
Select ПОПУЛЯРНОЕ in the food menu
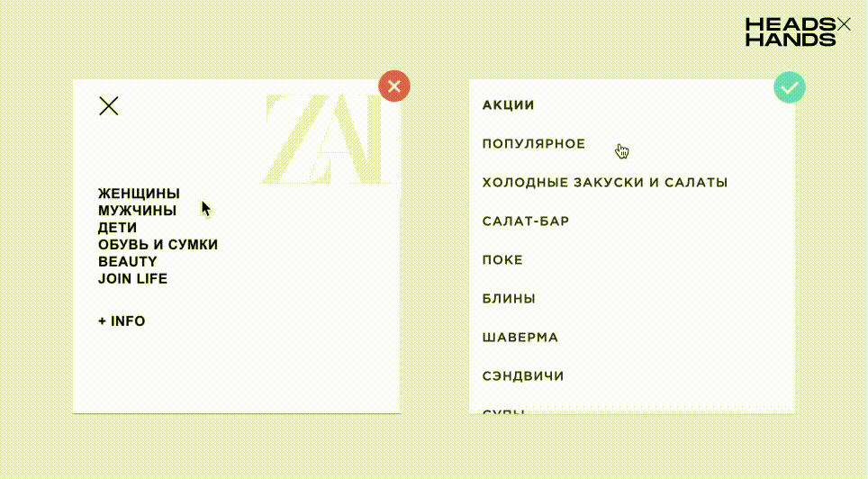pos(534,144)
